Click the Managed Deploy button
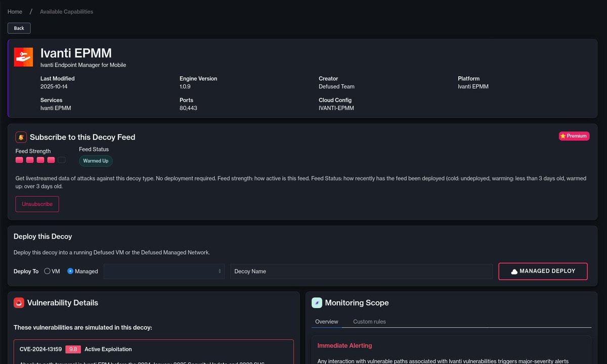The width and height of the screenshot is (607, 364). click(543, 271)
